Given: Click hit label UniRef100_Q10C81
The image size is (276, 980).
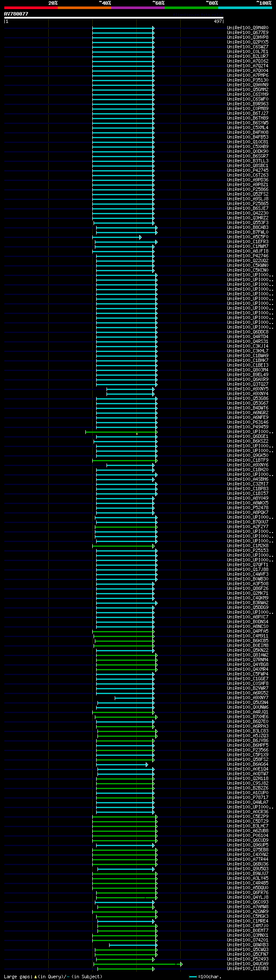Looking at the screenshot, I should click(x=248, y=142).
